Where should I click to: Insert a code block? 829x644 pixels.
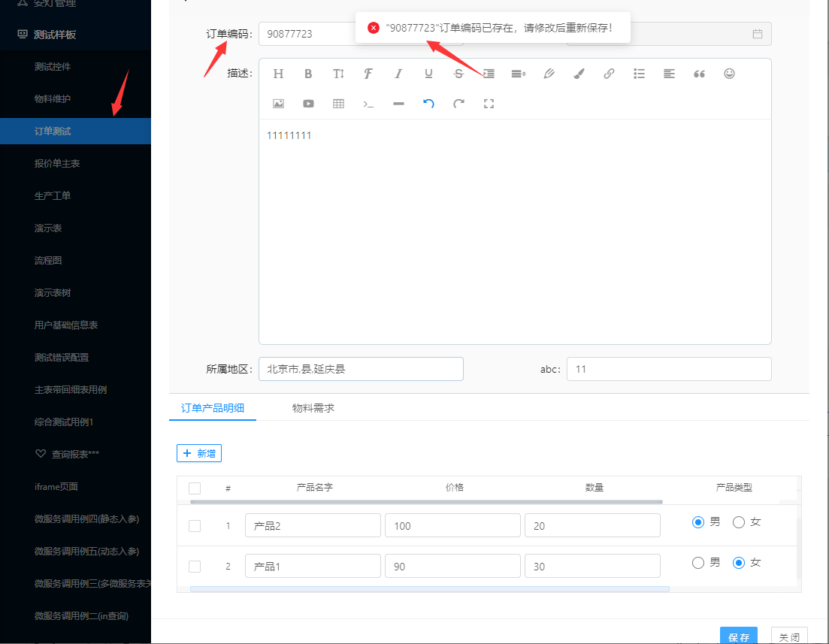(368, 104)
